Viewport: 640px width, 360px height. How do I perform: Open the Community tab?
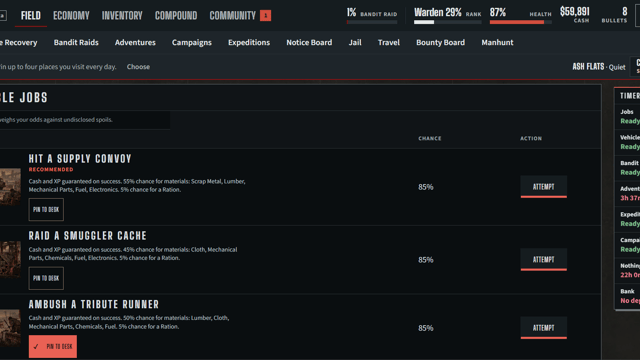(x=232, y=16)
